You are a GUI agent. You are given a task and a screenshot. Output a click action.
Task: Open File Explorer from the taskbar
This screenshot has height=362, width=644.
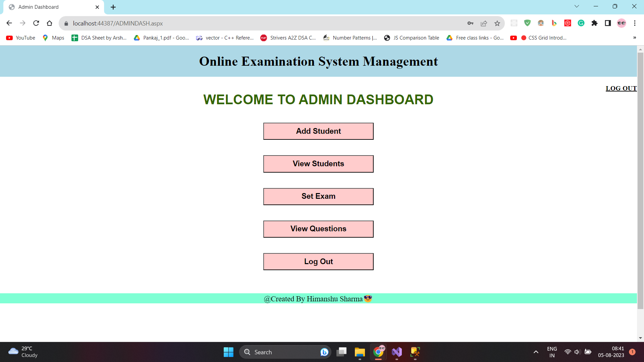pyautogui.click(x=360, y=352)
